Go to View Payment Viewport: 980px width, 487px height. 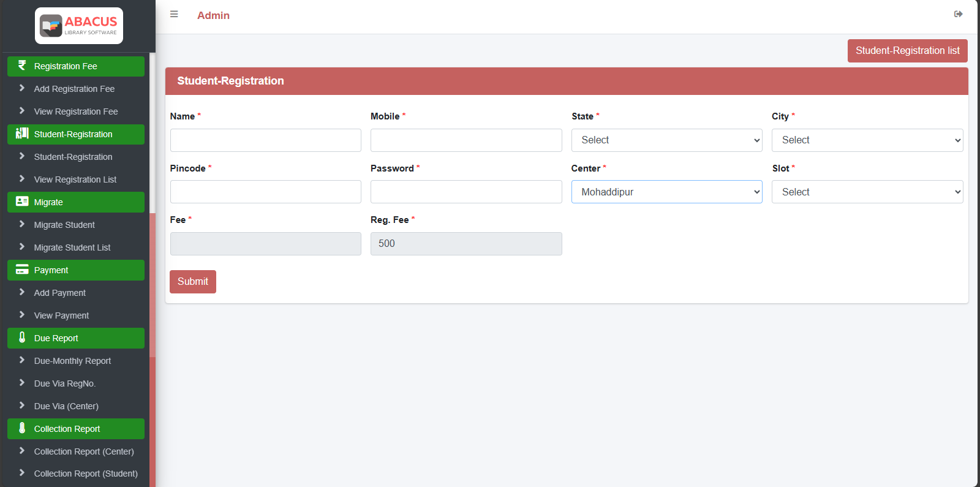pyautogui.click(x=61, y=315)
